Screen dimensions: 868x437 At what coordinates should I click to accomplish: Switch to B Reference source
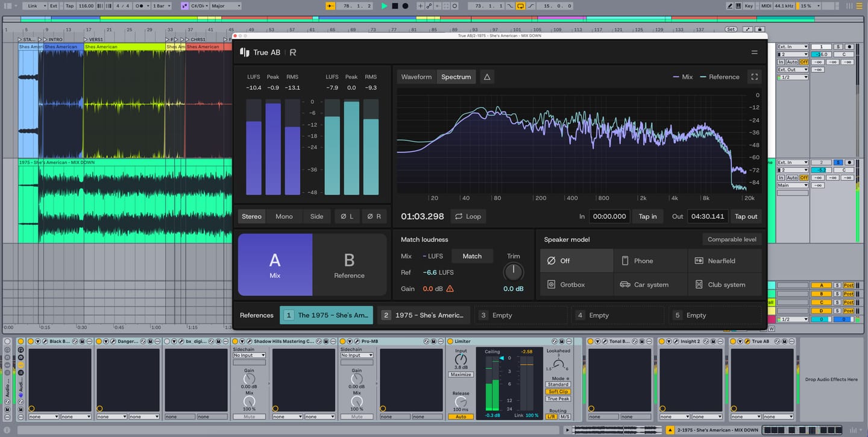350,265
